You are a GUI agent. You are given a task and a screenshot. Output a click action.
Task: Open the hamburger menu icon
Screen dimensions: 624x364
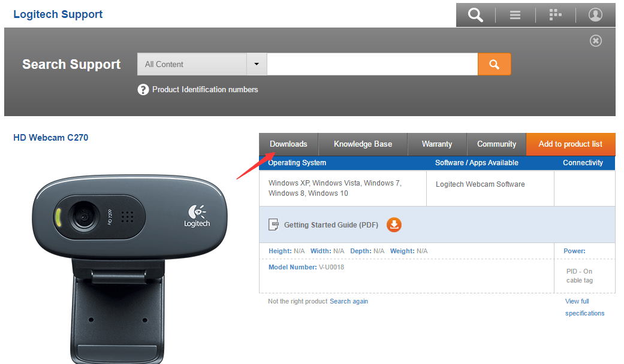tap(515, 15)
